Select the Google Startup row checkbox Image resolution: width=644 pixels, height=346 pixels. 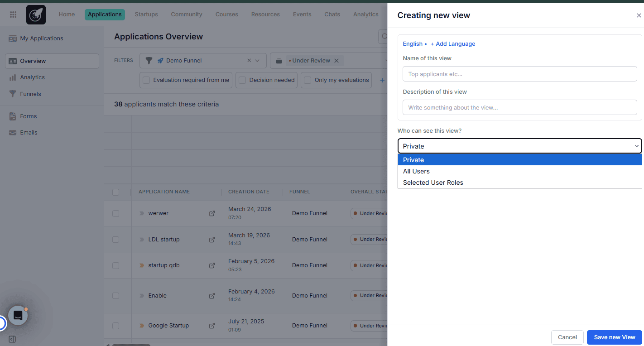click(x=115, y=326)
